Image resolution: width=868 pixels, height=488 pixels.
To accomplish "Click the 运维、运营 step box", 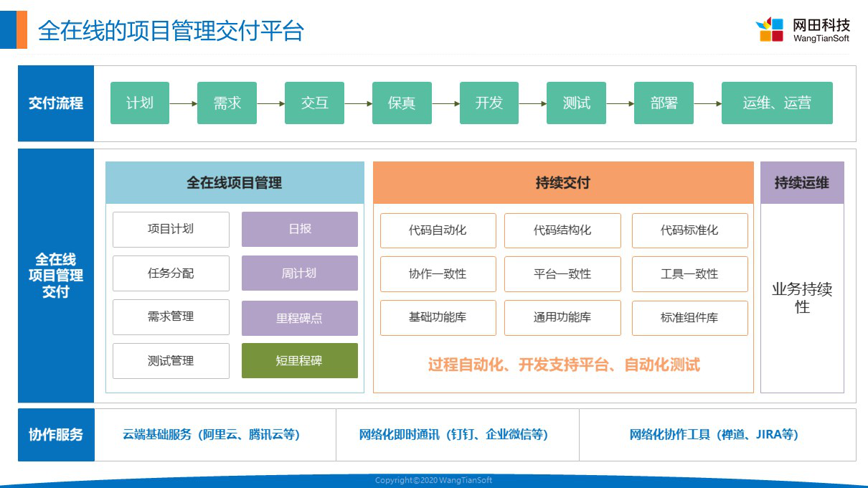I will click(x=777, y=103).
